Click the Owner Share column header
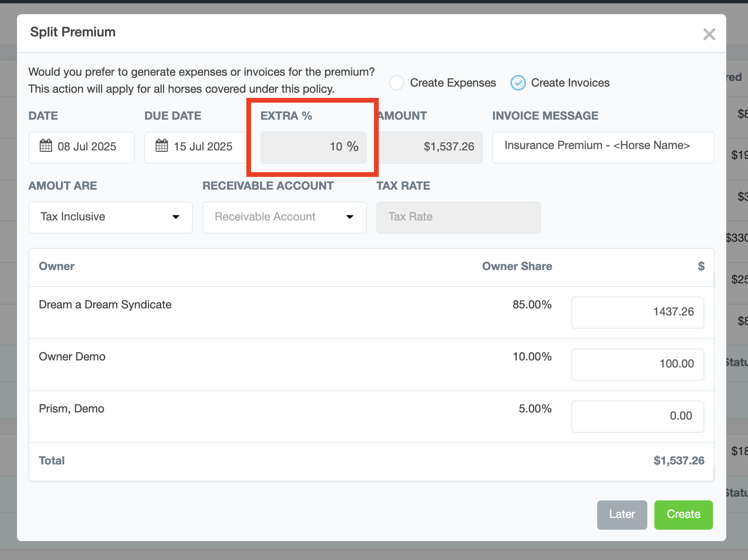748x560 pixels. tap(517, 266)
